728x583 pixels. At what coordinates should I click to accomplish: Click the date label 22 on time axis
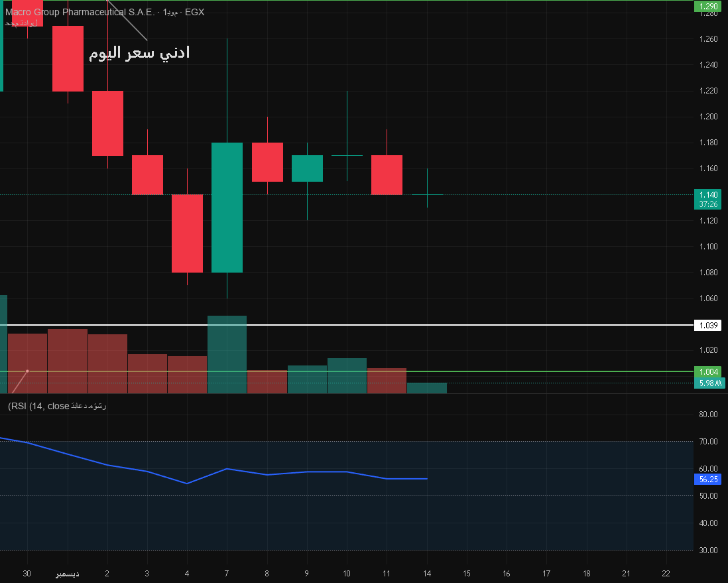point(666,573)
